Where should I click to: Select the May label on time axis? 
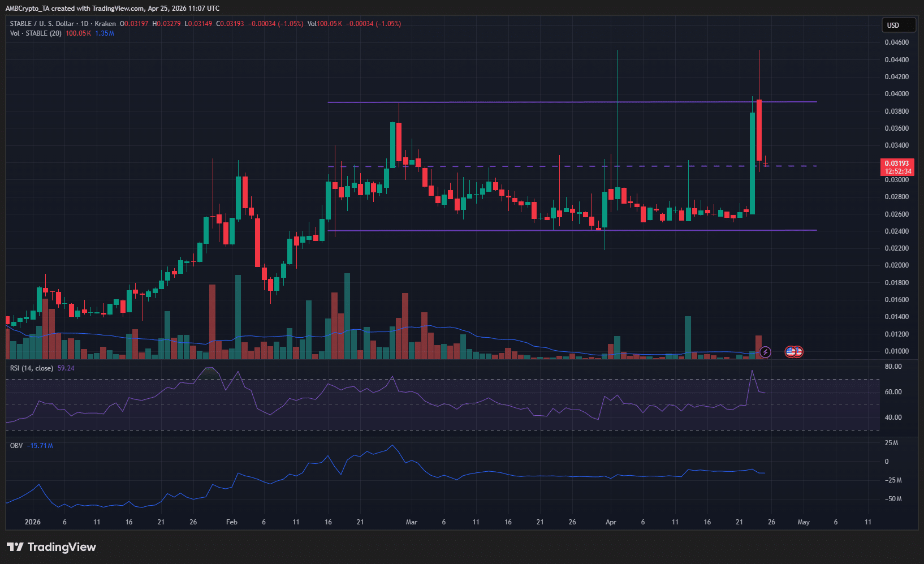point(804,522)
